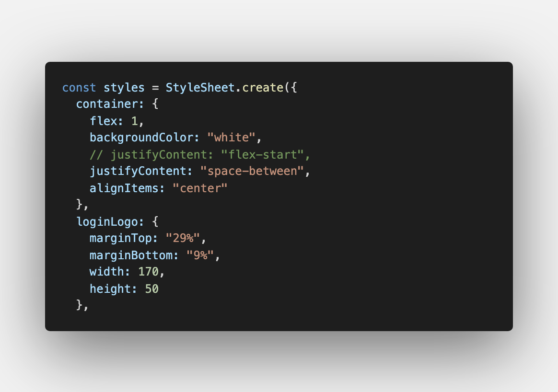Click the "9%" string value
The height and width of the screenshot is (392, 558).
pyautogui.click(x=200, y=255)
